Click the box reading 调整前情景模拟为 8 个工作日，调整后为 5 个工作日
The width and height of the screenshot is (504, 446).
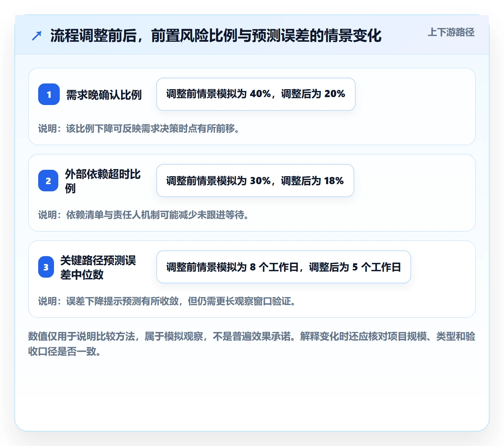(284, 267)
